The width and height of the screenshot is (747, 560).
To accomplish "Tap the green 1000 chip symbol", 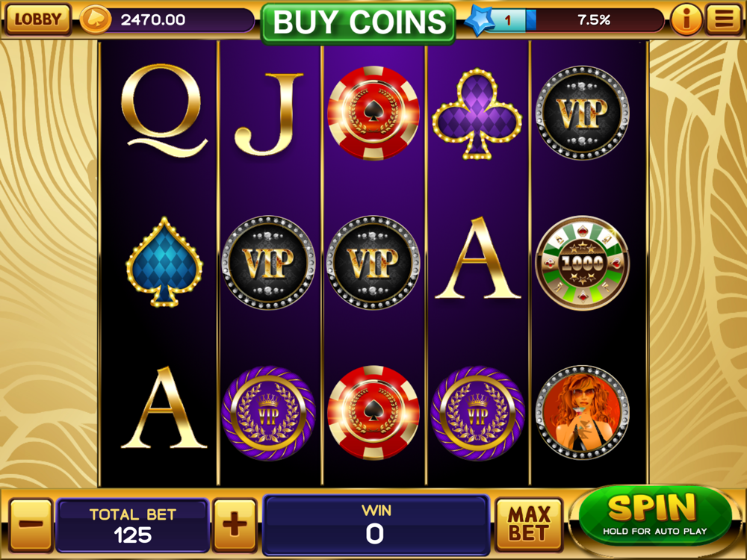I will (x=582, y=263).
